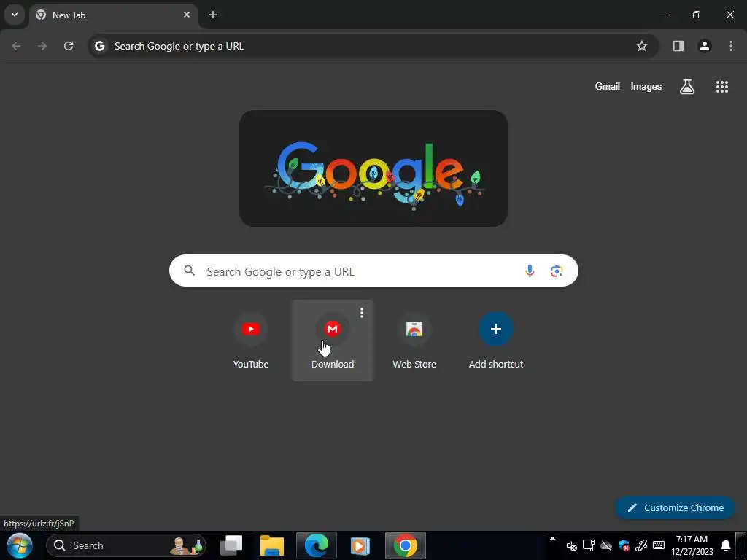747x560 pixels.
Task: Click the browser back arrow
Action: tap(16, 46)
